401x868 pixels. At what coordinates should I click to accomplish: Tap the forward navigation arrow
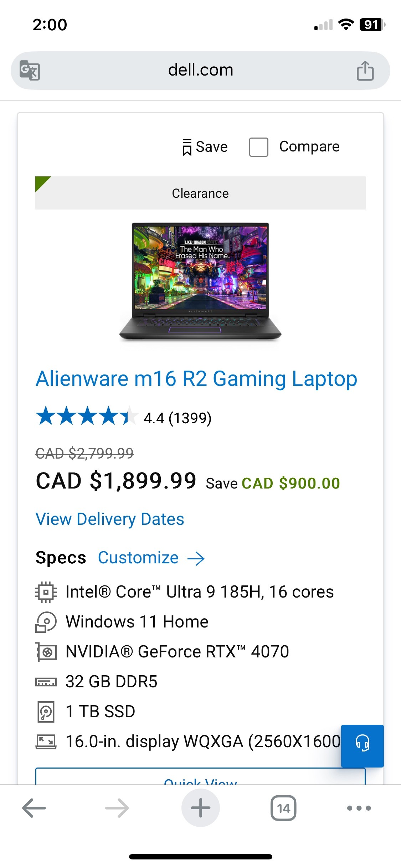[117, 808]
